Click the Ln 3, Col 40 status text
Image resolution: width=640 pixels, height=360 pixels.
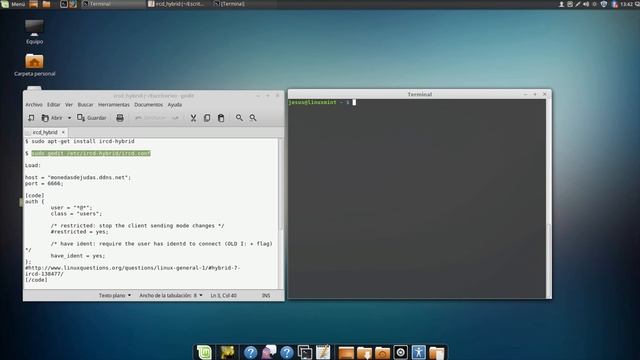pyautogui.click(x=224, y=295)
